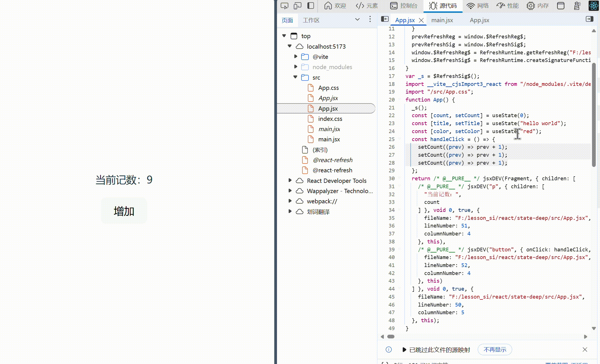Screen dimensions: 600x364
Task: Toggle the dock sidebar panel icon
Action: pyautogui.click(x=311, y=6)
